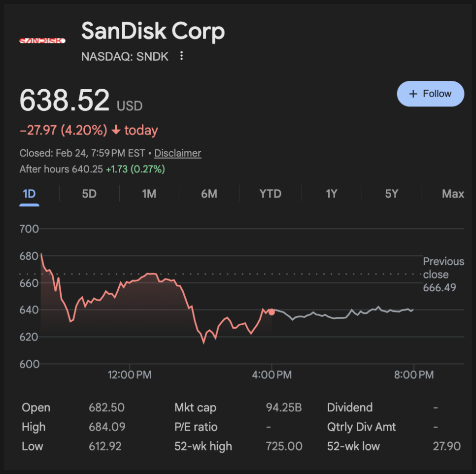Viewport: 476px width, 474px height.
Task: View the 1Y chart range
Action: [x=331, y=194]
